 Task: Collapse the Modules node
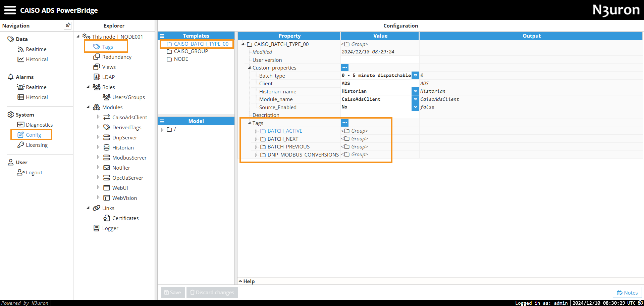click(x=88, y=107)
